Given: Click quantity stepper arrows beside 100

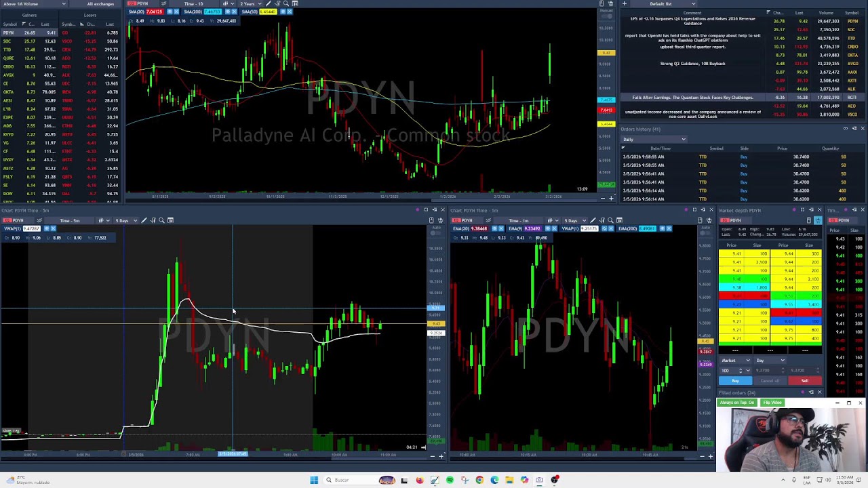Looking at the screenshot, I should point(741,371).
